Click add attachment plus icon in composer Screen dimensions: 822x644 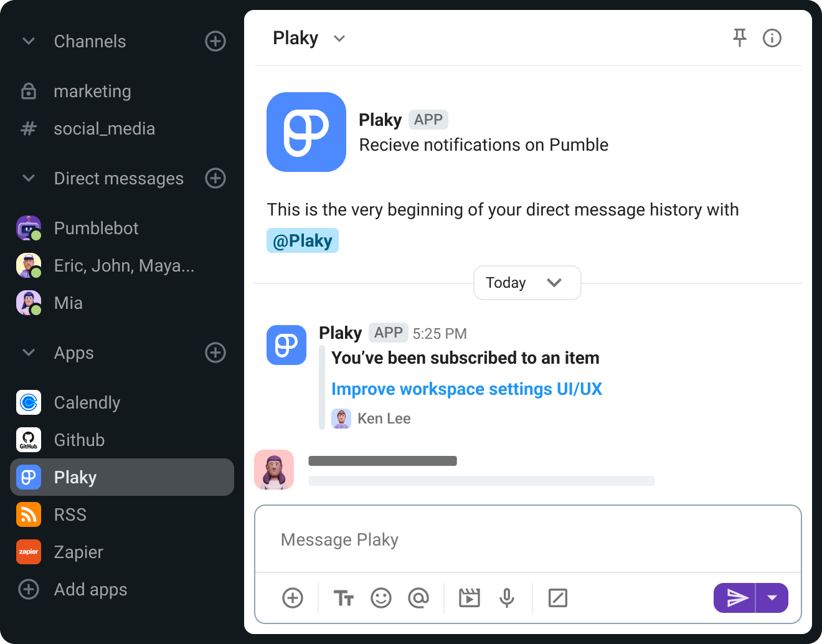click(x=293, y=598)
